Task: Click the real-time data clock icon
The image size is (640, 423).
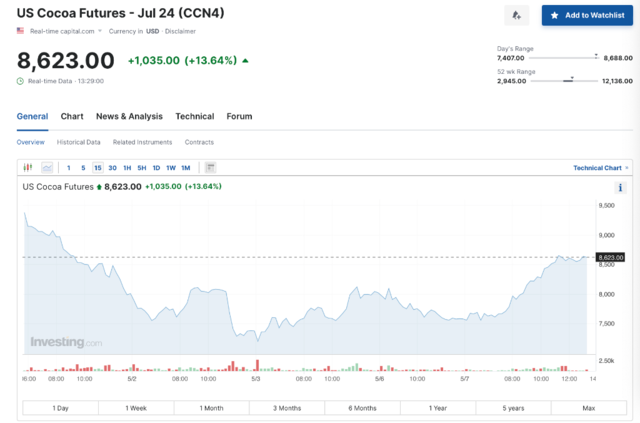Action: pyautogui.click(x=21, y=80)
